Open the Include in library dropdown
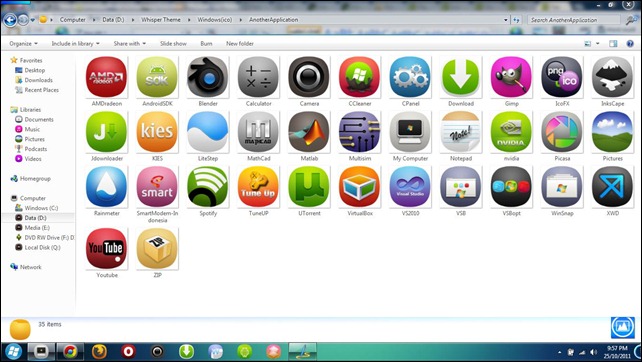The height and width of the screenshot is (362, 642). click(75, 43)
